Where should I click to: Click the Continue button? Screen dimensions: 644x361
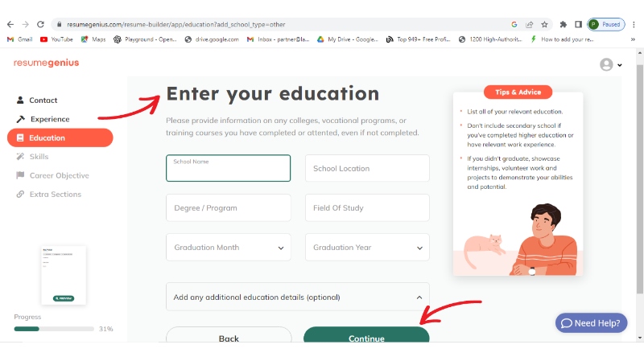(x=366, y=337)
